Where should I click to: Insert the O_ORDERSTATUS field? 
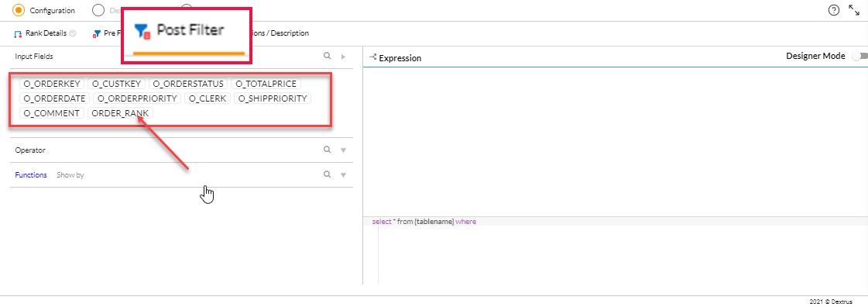point(188,84)
